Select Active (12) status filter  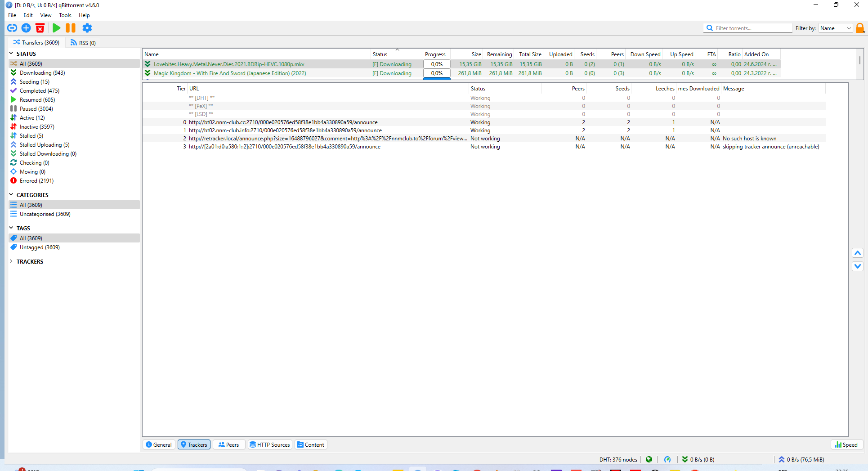(x=74, y=118)
